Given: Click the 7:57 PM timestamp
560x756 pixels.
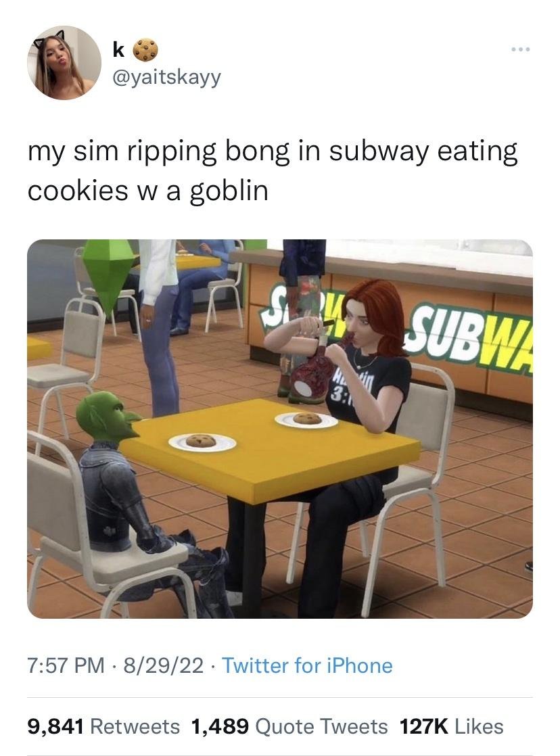Looking at the screenshot, I should [66, 666].
